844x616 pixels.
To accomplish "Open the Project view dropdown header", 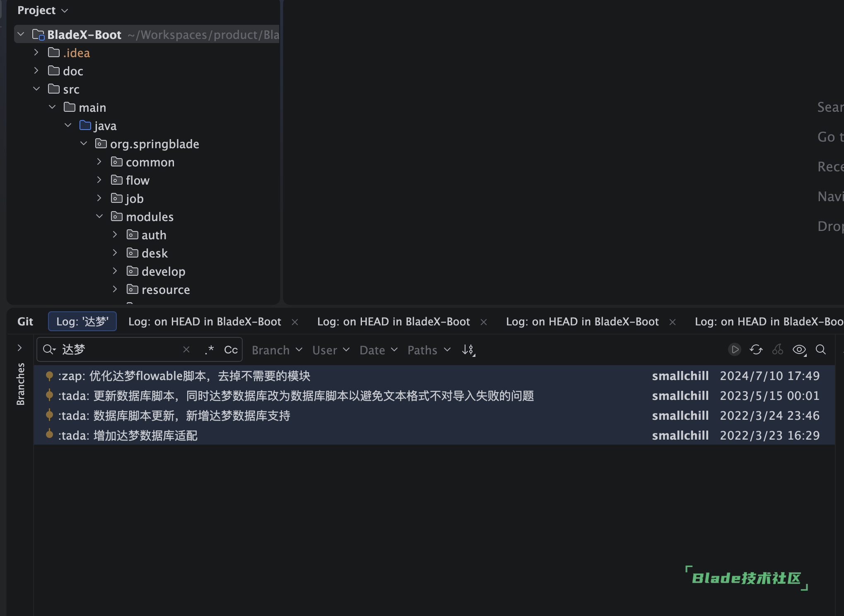I will (42, 10).
